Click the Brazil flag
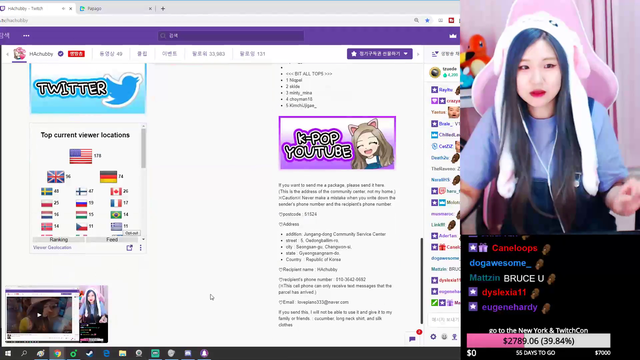Screen dimensions: 640x360 [x=116, y=215]
